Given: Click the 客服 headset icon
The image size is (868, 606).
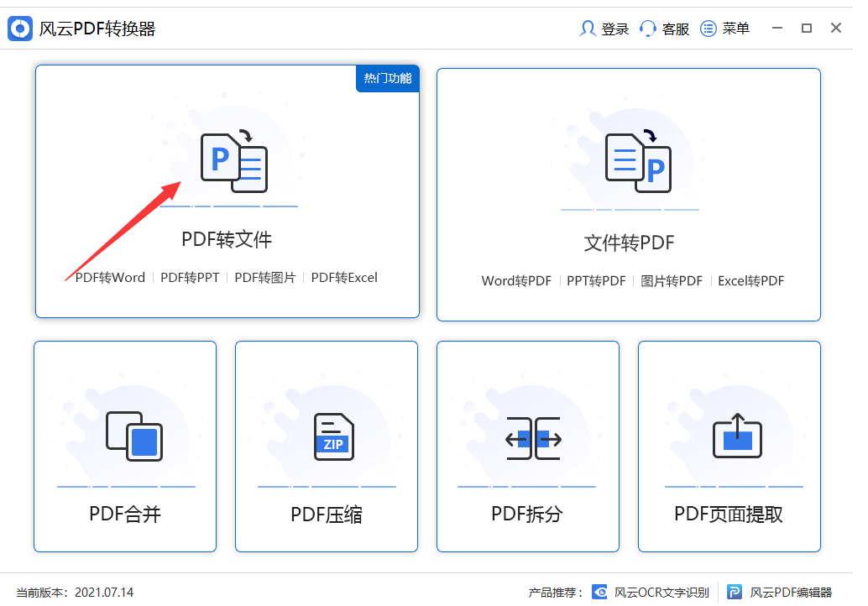Looking at the screenshot, I should (648, 29).
